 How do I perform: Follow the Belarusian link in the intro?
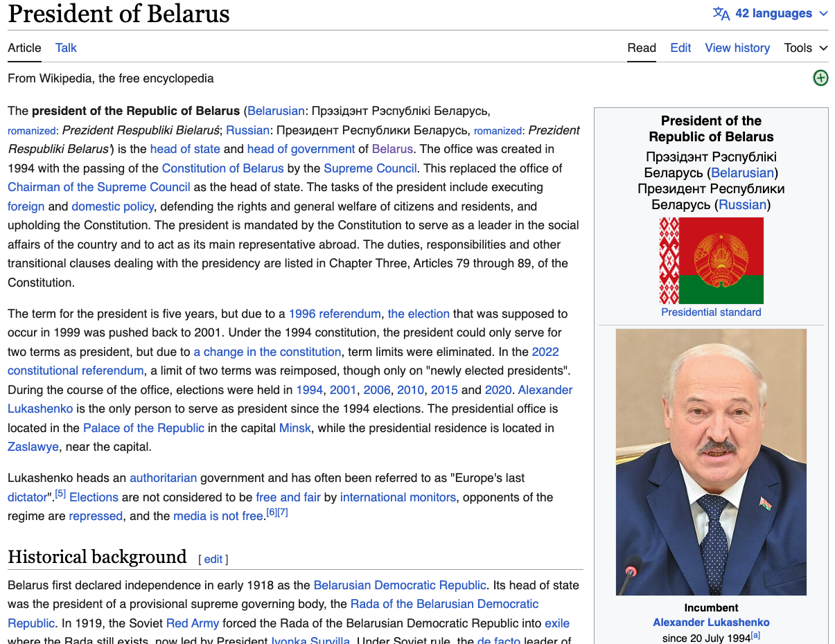tap(276, 111)
